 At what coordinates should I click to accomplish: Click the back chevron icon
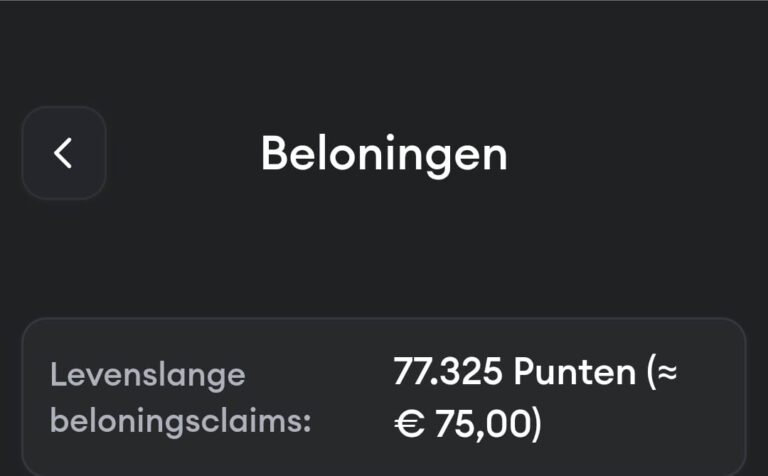[x=63, y=153]
